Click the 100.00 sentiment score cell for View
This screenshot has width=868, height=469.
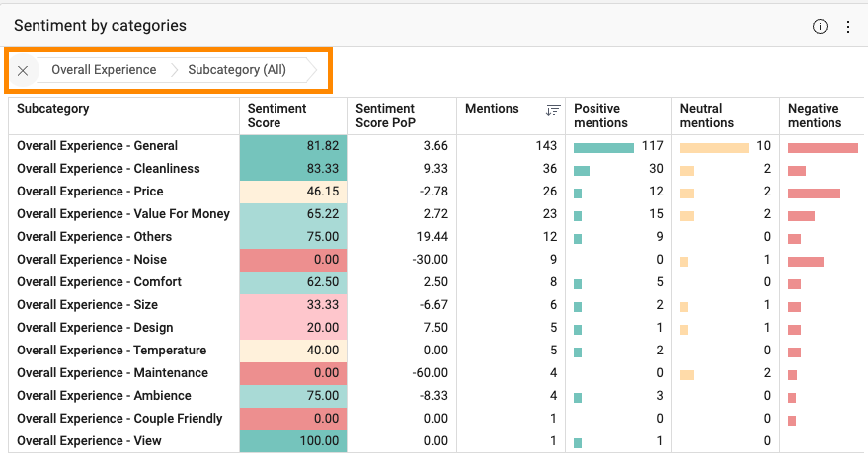(293, 441)
